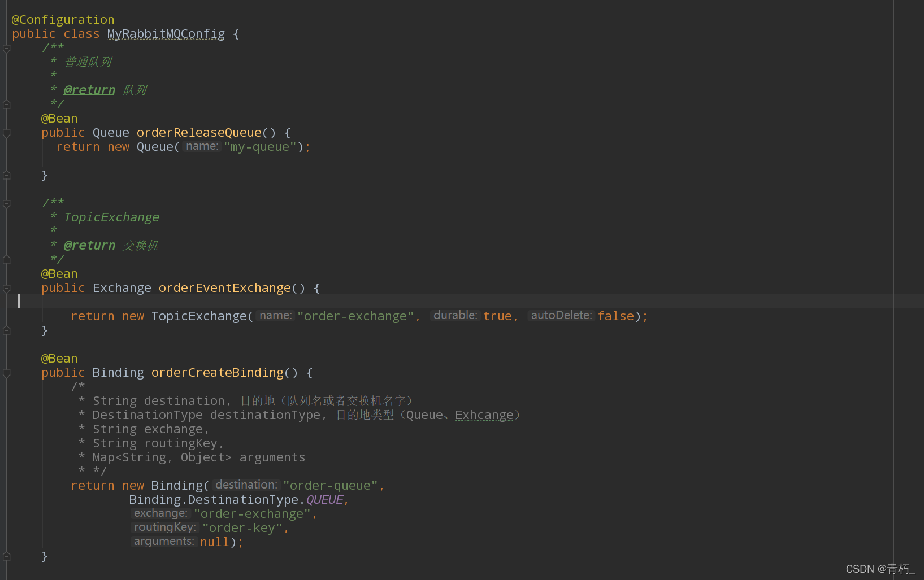Viewport: 924px width, 580px height.
Task: Click 'String exchange,' comment line
Action: point(151,429)
